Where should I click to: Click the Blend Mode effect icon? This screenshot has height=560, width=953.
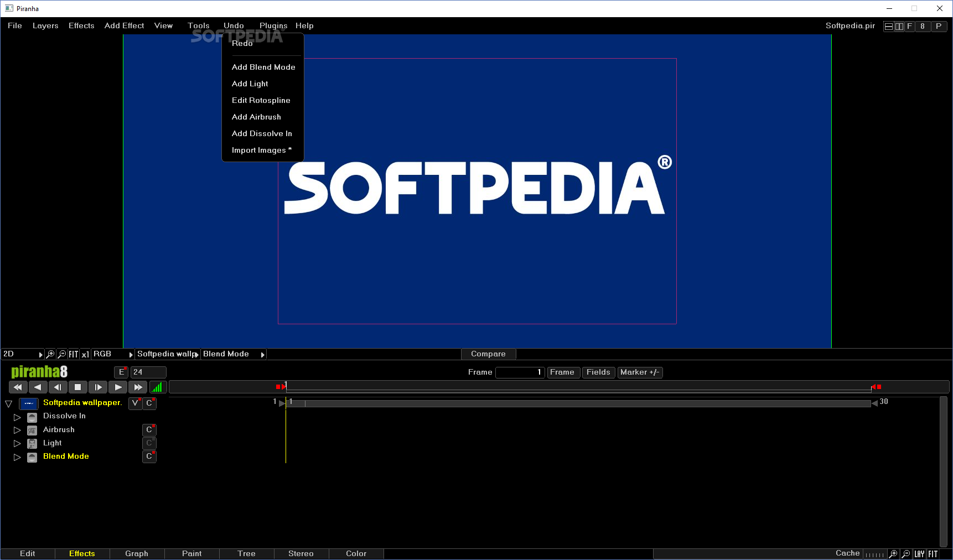click(x=32, y=457)
